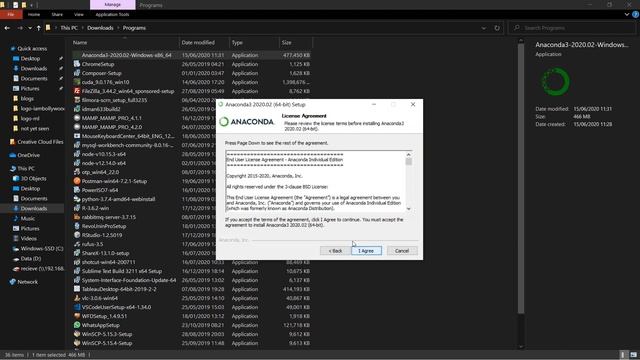This screenshot has height=360, width=640.
Task: Open the View ribbon tab
Action: pyautogui.click(x=79, y=14)
